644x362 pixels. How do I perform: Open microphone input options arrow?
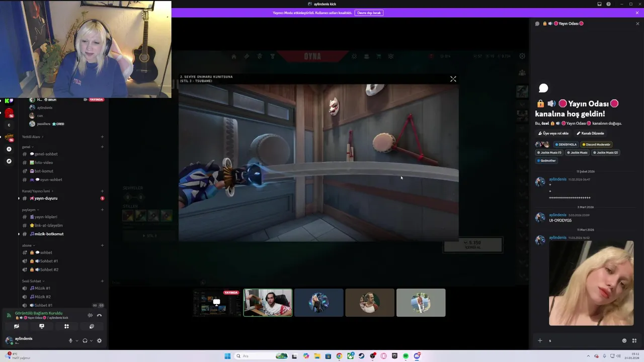click(77, 341)
